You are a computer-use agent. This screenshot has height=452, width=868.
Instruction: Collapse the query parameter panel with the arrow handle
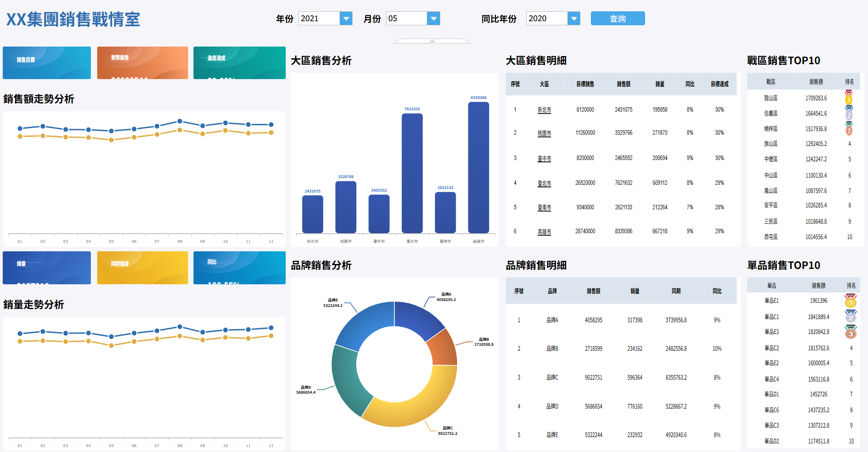point(432,41)
